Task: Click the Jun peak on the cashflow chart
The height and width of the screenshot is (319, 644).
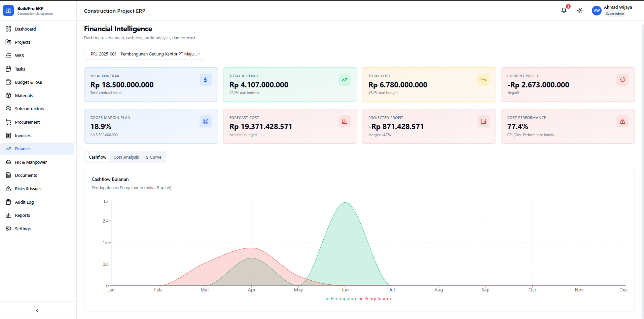Action: (345, 203)
